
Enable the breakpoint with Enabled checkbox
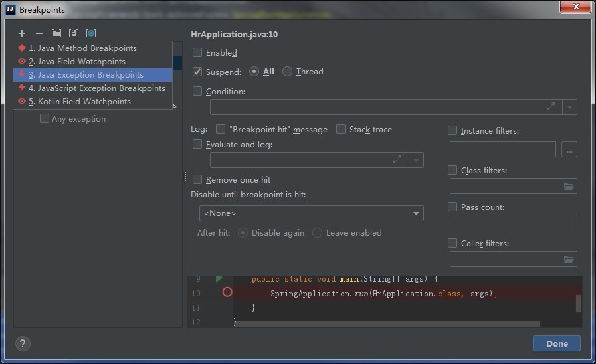tap(197, 52)
